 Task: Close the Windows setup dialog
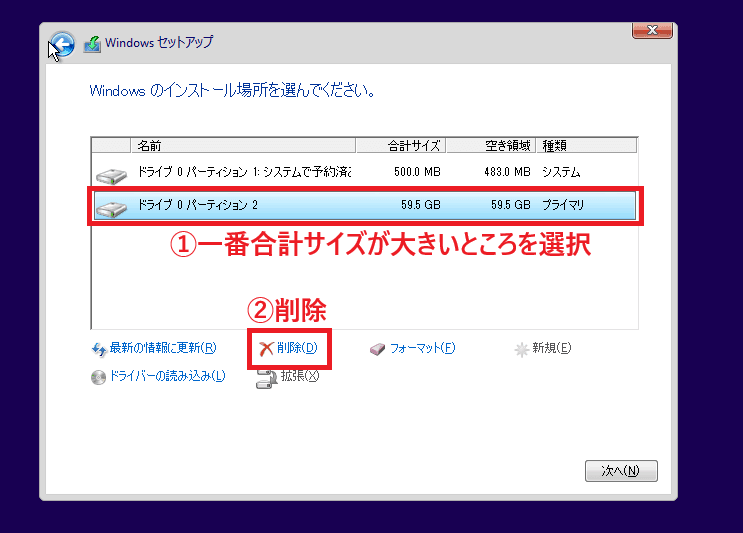coord(652,30)
